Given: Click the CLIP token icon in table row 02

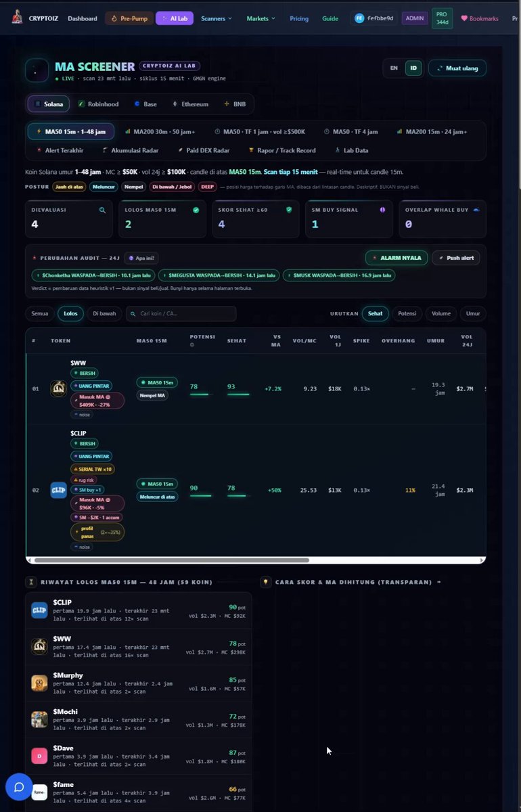Looking at the screenshot, I should coord(58,490).
